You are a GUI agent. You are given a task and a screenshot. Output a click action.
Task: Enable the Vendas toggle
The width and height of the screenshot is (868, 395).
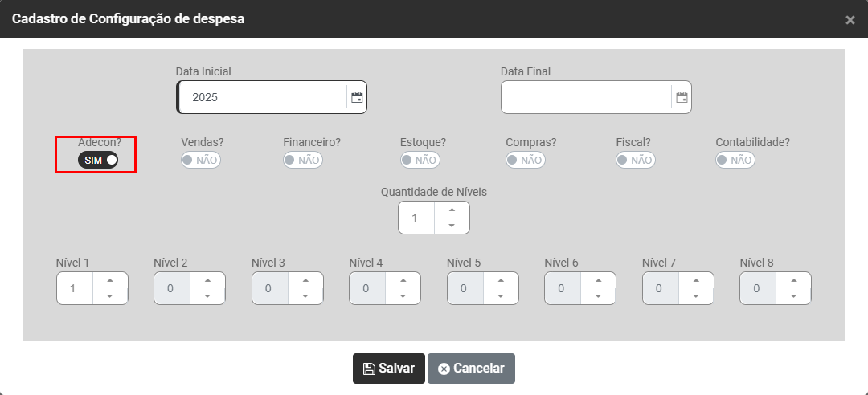201,160
